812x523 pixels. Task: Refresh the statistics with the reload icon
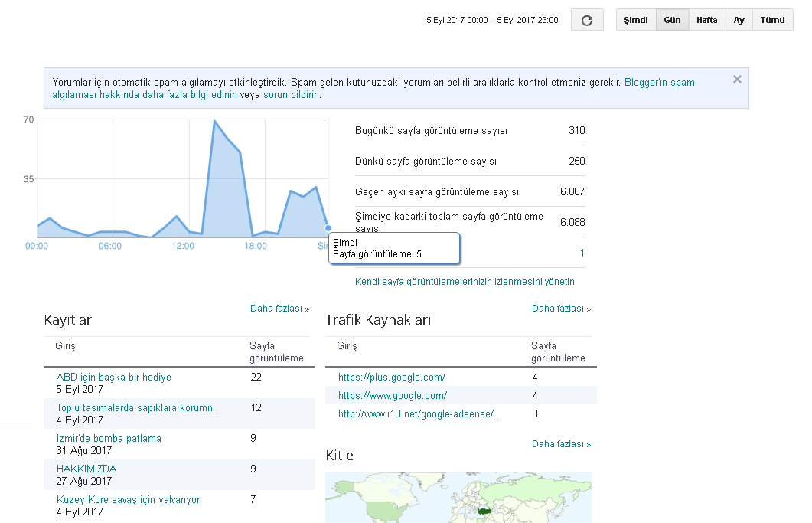tap(587, 20)
